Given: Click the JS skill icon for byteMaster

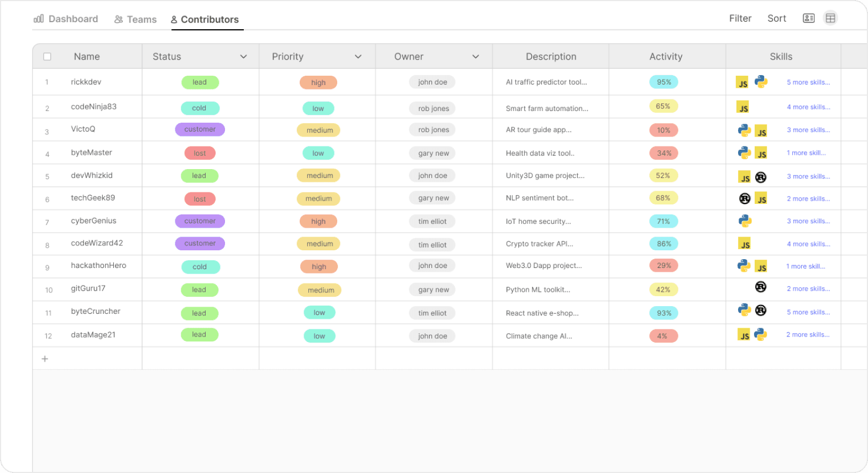Looking at the screenshot, I should [761, 154].
